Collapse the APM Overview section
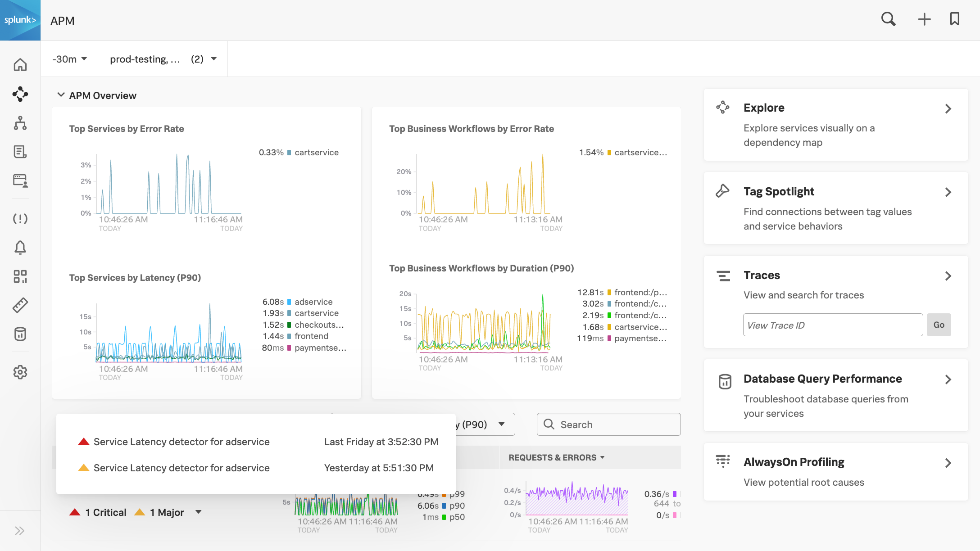This screenshot has height=551, width=980. 61,95
